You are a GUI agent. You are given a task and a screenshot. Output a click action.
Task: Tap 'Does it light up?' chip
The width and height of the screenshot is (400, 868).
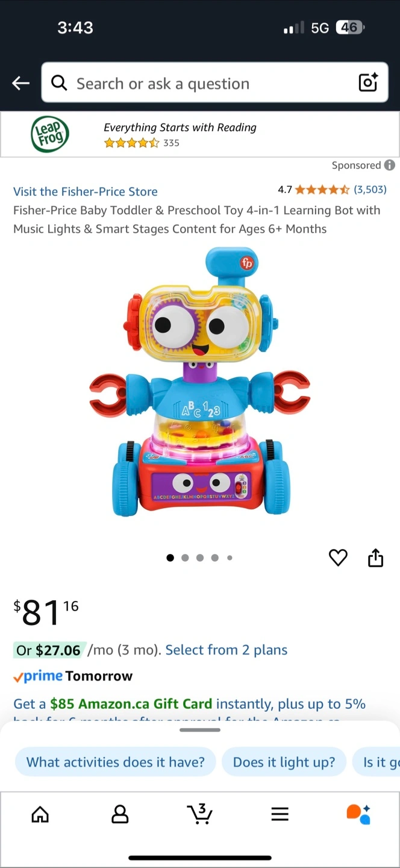(x=284, y=762)
